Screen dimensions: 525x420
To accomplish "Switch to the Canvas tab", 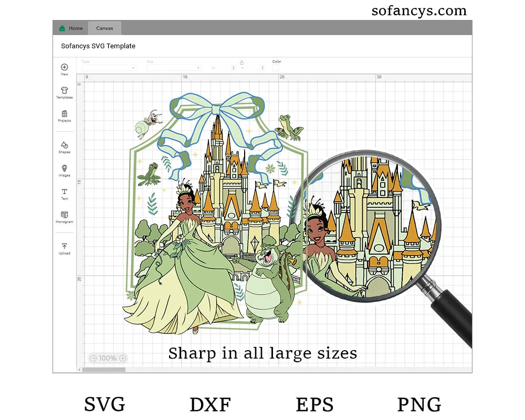I will click(x=104, y=28).
